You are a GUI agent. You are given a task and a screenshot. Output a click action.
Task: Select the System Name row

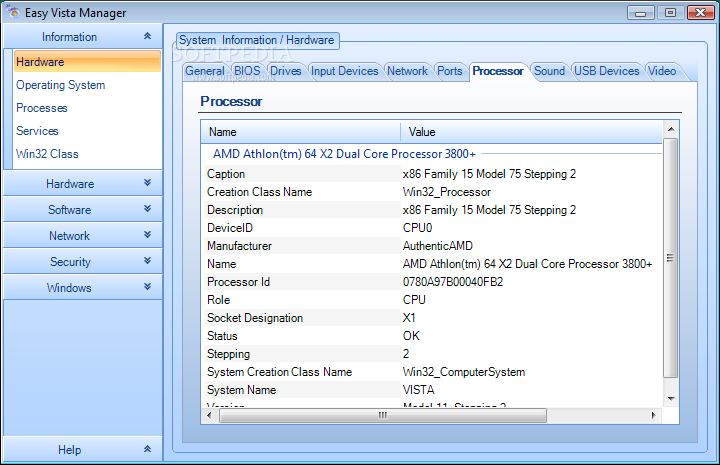(433, 390)
